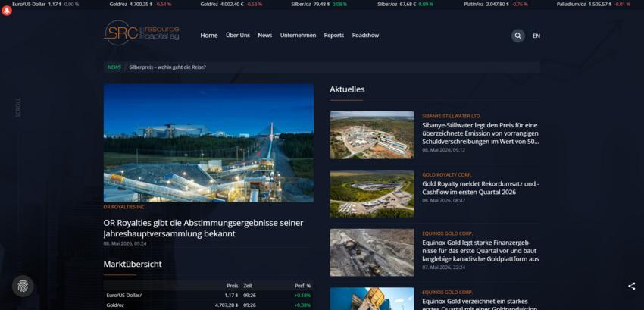Open the Über Uns menu item
Screen dimensions: 644x310
(x=238, y=36)
